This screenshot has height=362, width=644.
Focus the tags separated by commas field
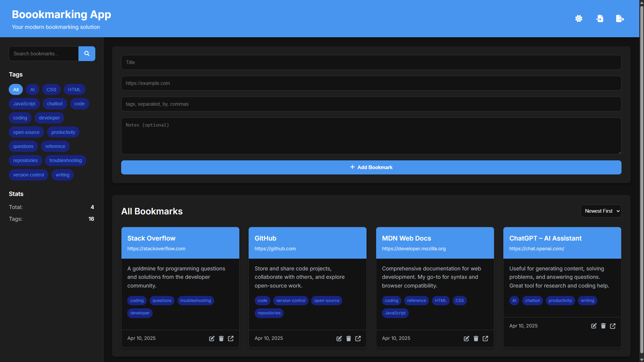tap(371, 104)
